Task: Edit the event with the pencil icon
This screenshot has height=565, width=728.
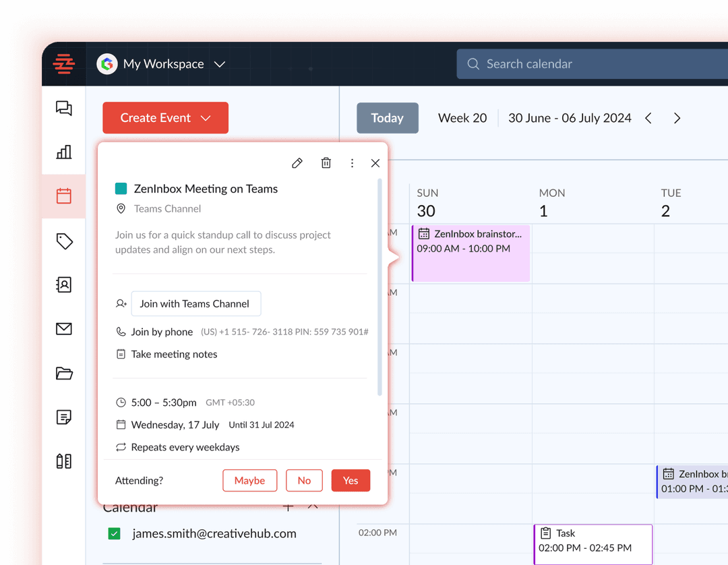Action: point(297,163)
